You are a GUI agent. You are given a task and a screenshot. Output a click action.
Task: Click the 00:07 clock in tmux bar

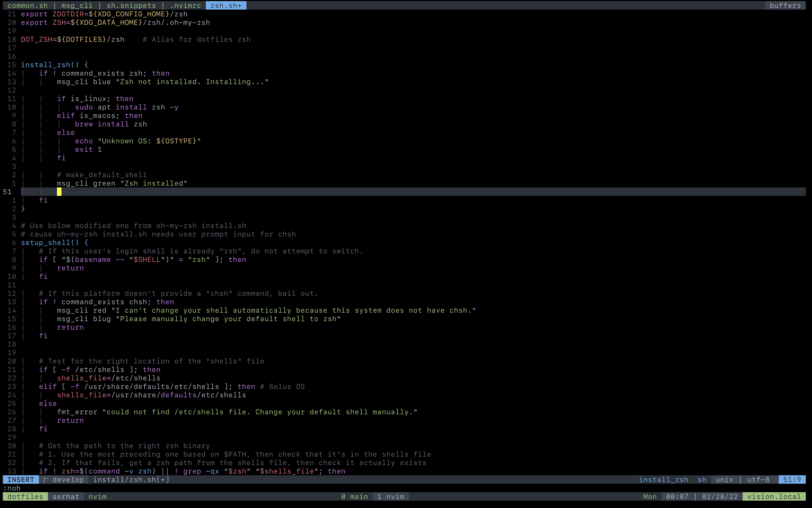tap(677, 497)
